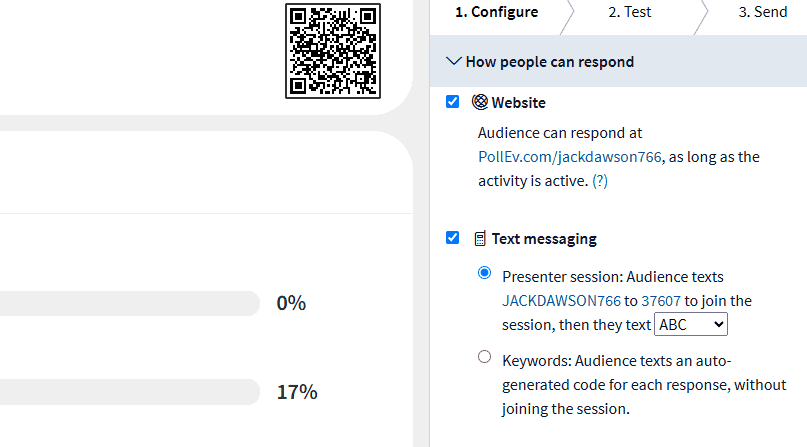The width and height of the screenshot is (807, 447).
Task: Click the QR code image
Action: pos(333,51)
